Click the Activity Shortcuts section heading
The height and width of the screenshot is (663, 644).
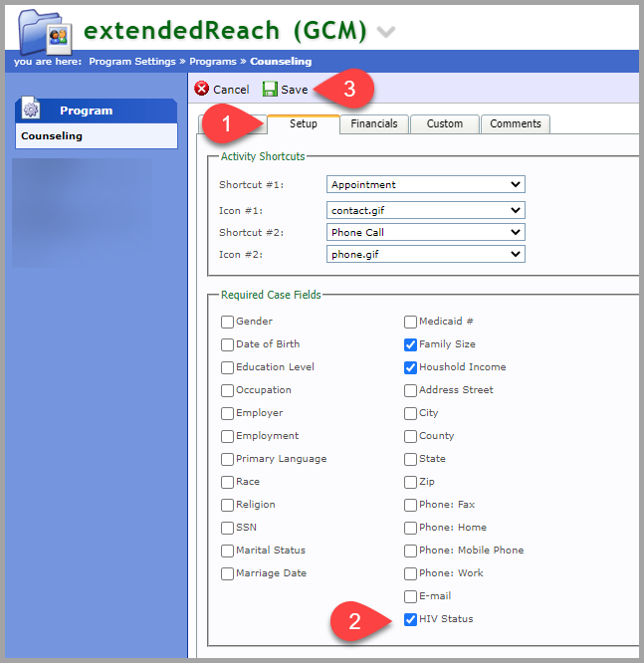click(263, 156)
